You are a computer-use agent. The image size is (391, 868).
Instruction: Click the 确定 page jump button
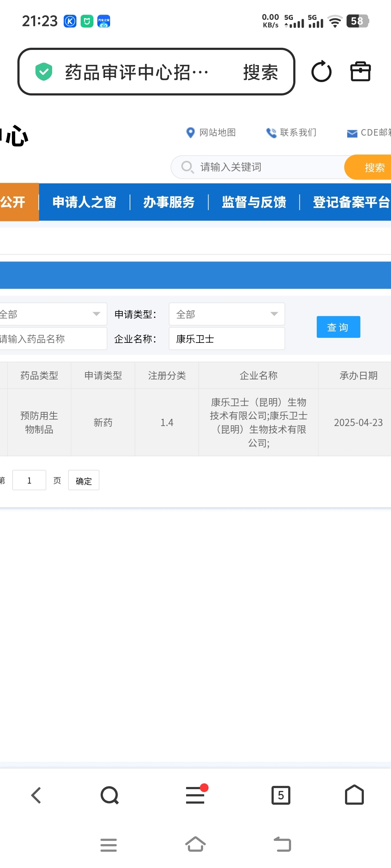(x=84, y=480)
